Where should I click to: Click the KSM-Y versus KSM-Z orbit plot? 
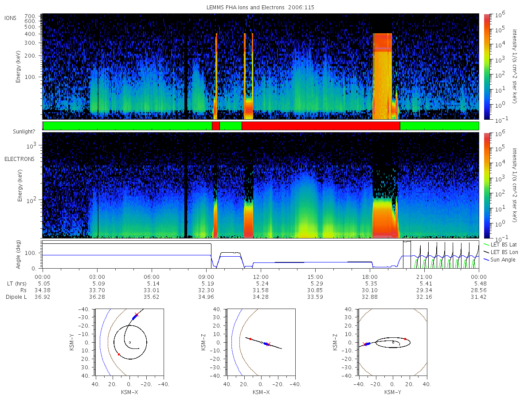pyautogui.click(x=393, y=342)
